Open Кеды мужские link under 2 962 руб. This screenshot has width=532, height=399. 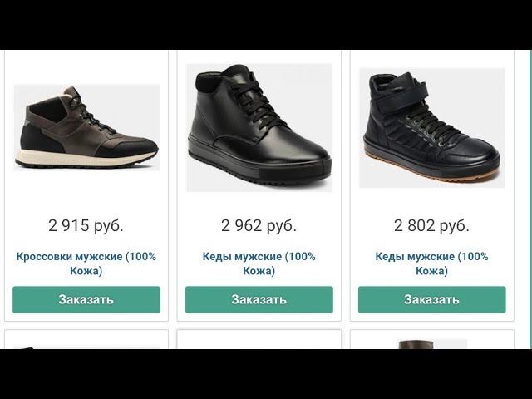click(259, 264)
